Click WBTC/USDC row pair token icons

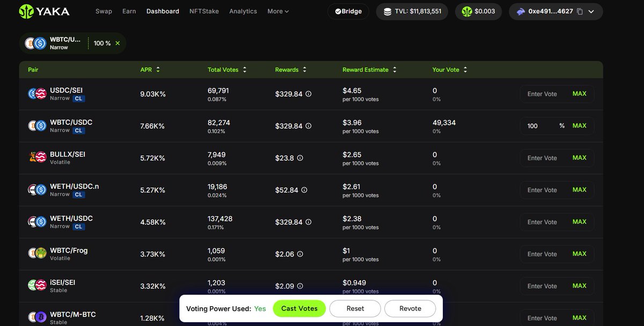pos(37,126)
